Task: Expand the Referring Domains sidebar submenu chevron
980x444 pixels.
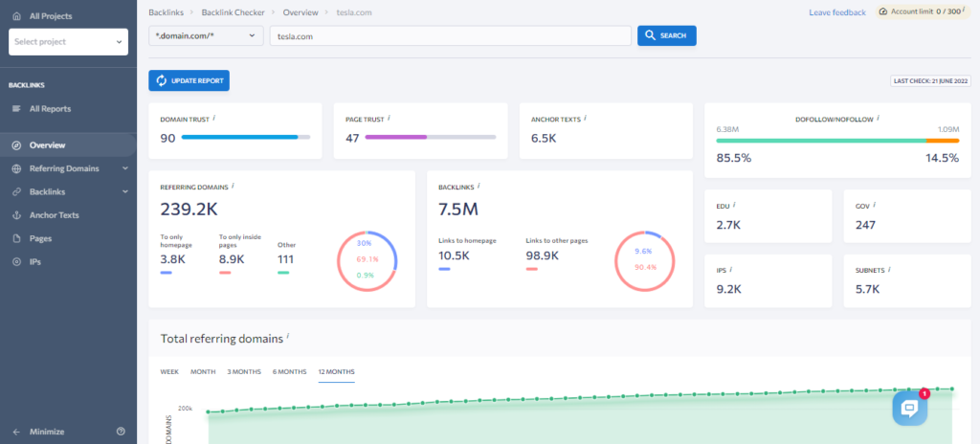Action: coord(125,168)
